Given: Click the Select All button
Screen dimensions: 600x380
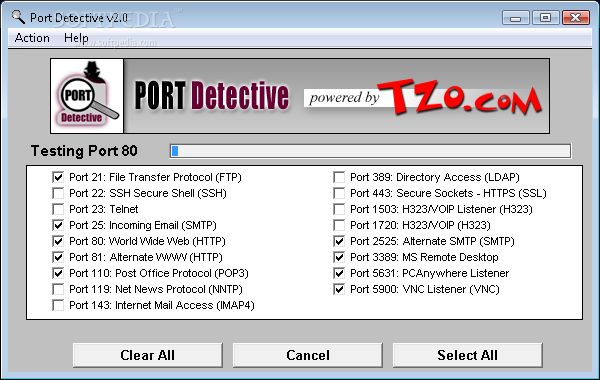Looking at the screenshot, I should (x=468, y=355).
